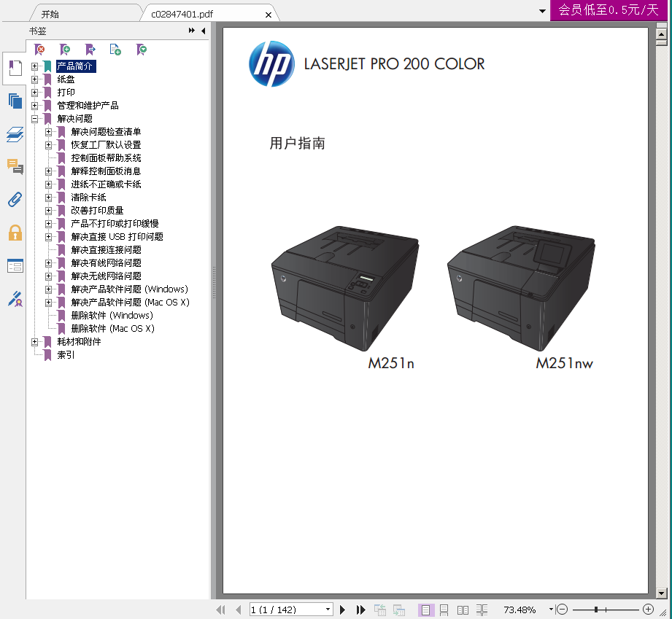Click the next view icon
The width and height of the screenshot is (672, 619).
pos(399,610)
